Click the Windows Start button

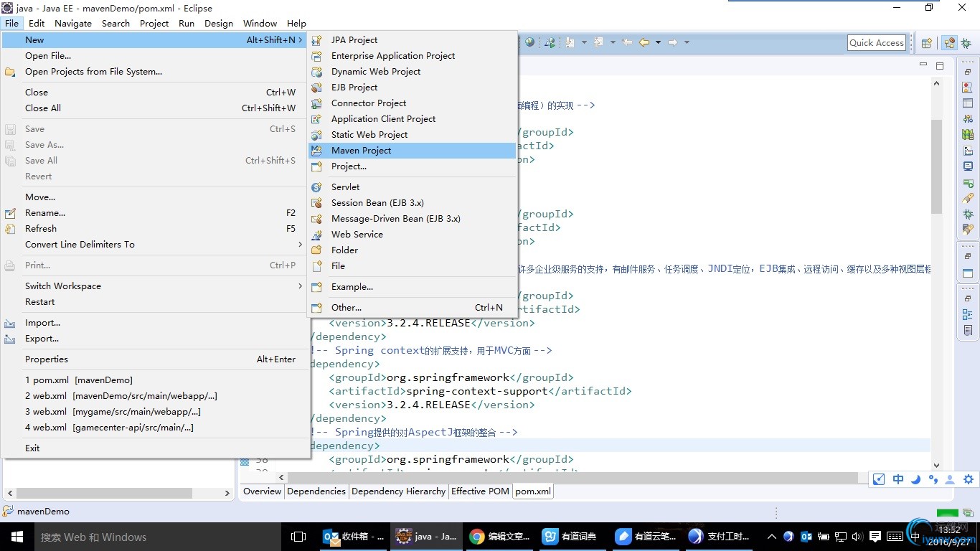point(17,537)
